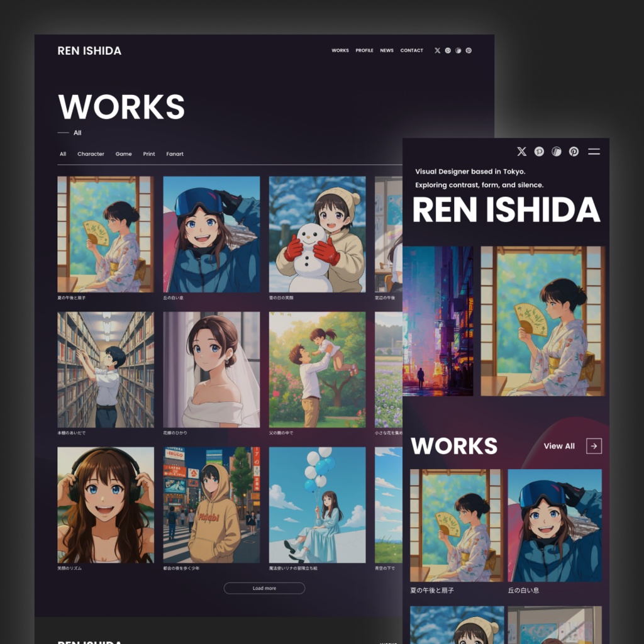Click the arrow icon beside View All
The height and width of the screenshot is (644, 644).
click(594, 446)
